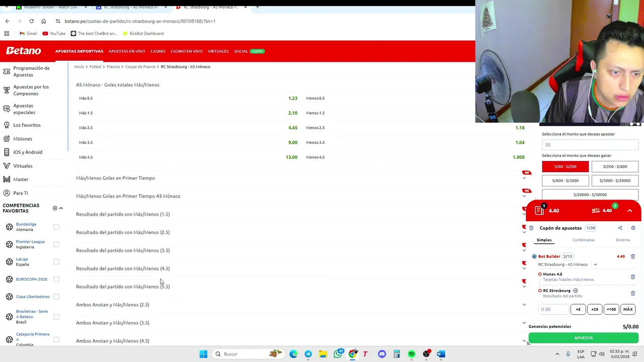Viewport: 644px width, 362px height.
Task: Switch to the Combinadas tab
Action: point(584,240)
